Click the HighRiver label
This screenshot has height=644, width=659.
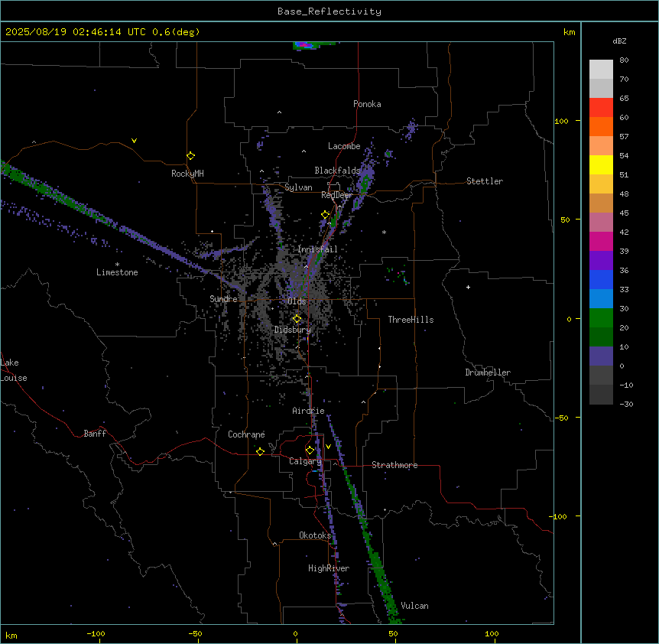pos(329,568)
